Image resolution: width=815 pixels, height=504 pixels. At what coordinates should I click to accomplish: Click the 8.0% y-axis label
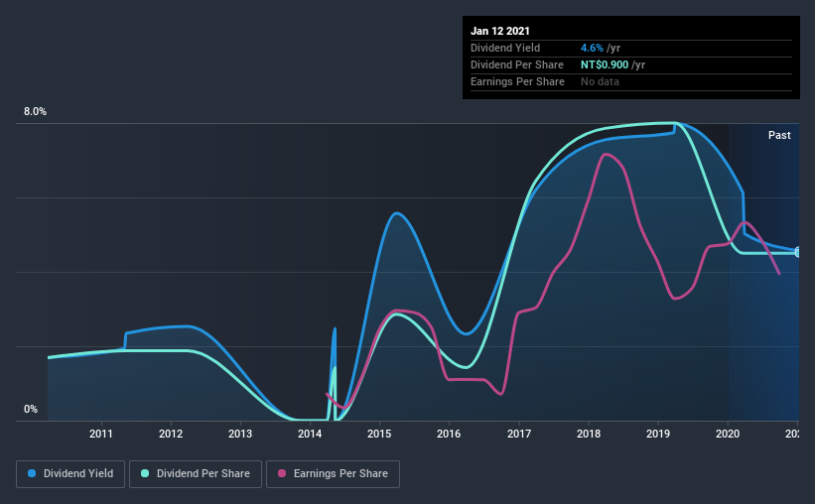(35, 112)
